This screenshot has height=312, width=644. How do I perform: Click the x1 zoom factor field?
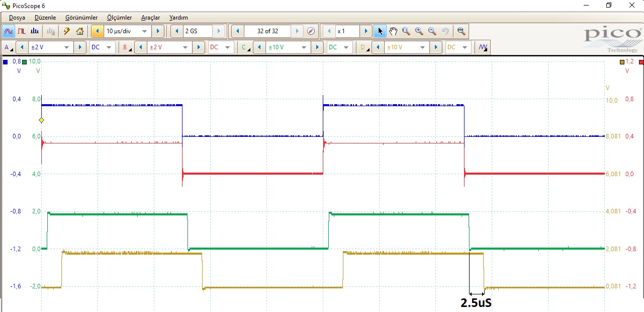click(x=347, y=31)
